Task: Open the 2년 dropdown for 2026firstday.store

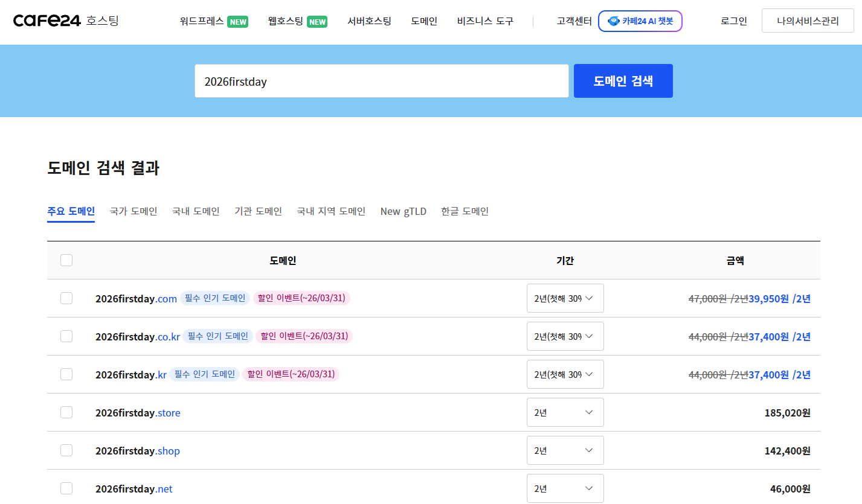Action: (x=565, y=412)
